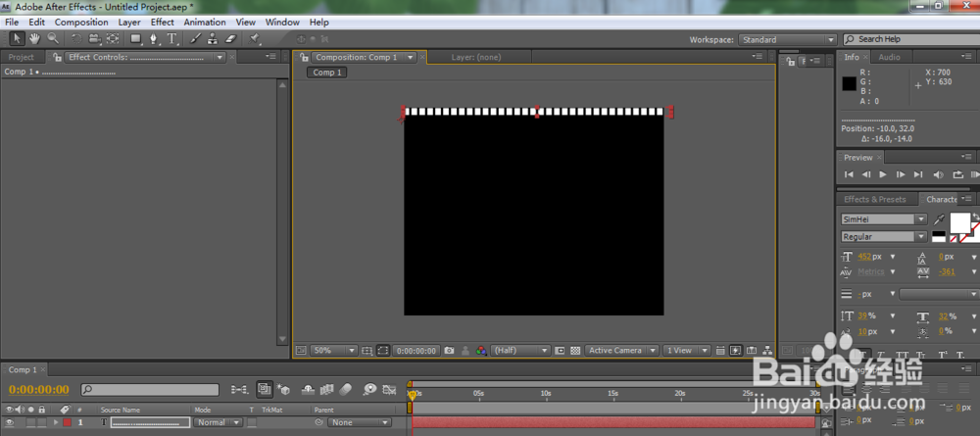Screen dimensions: 980x436
Task: Click layer 1 red label color
Action: pos(67,422)
